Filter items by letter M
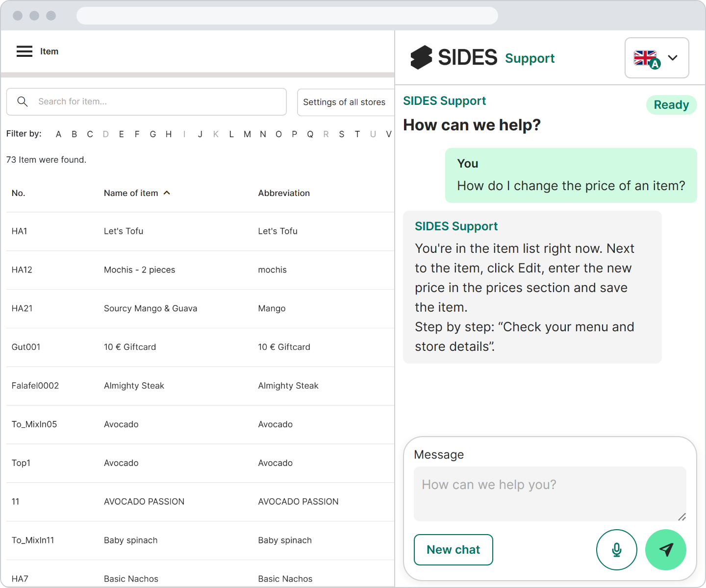The height and width of the screenshot is (588, 706). click(x=247, y=134)
